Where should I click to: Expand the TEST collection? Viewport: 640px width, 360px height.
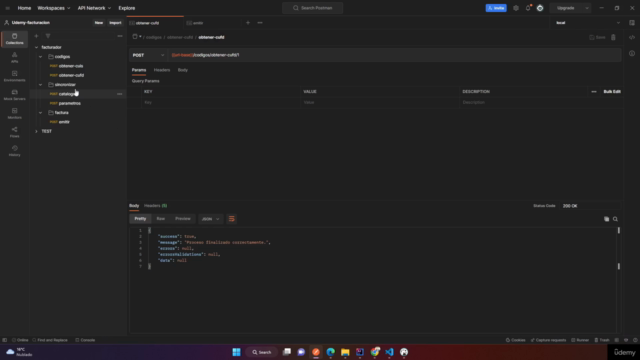click(x=36, y=131)
